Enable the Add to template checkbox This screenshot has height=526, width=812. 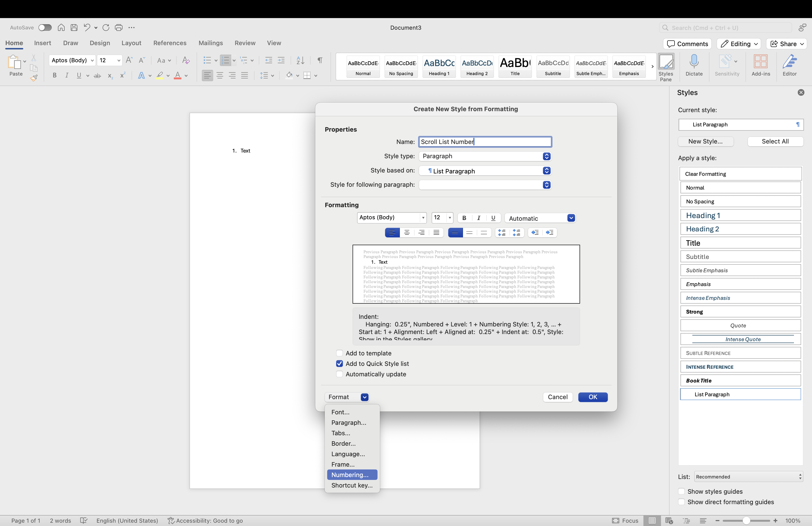340,353
